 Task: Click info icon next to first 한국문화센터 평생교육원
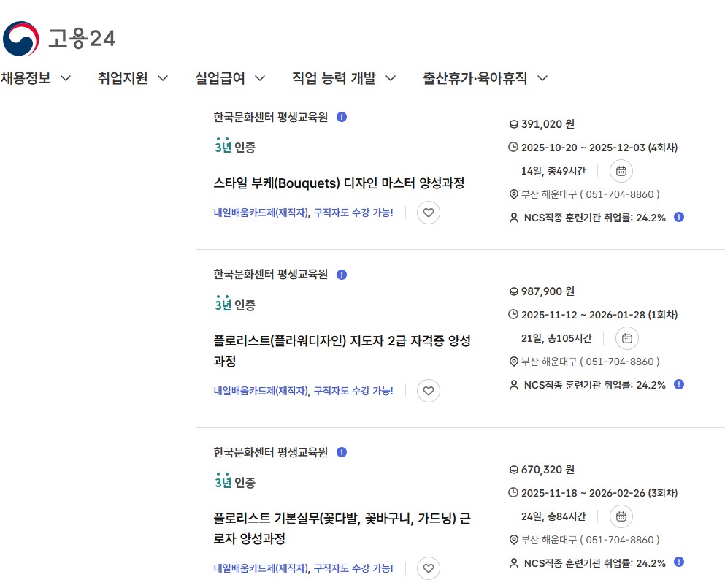(342, 117)
